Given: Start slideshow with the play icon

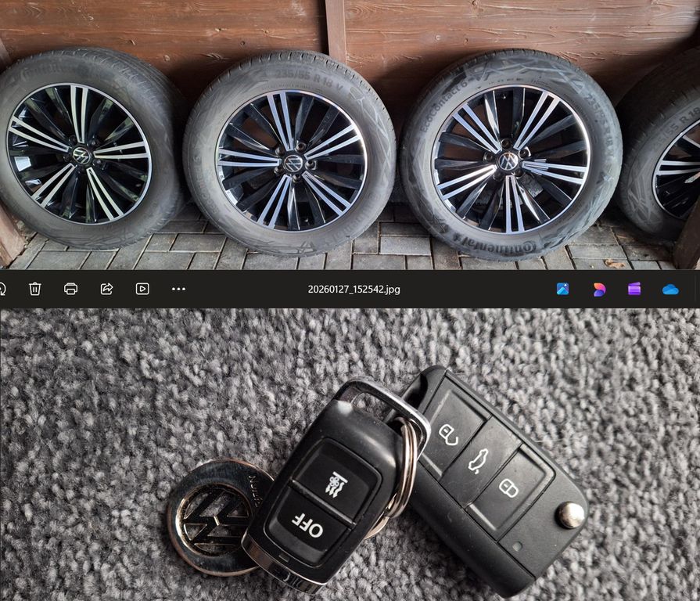Looking at the screenshot, I should click(142, 289).
